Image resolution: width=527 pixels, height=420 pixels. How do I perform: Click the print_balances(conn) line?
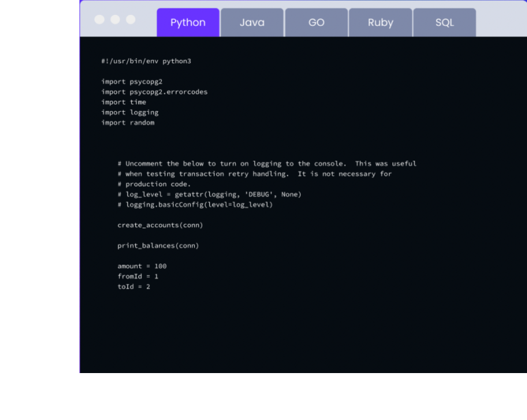(x=158, y=246)
